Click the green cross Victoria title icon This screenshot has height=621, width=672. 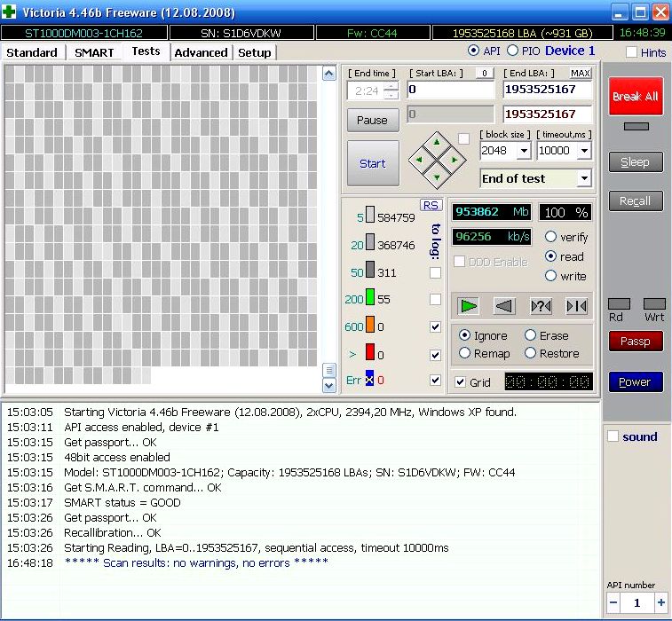click(9, 12)
